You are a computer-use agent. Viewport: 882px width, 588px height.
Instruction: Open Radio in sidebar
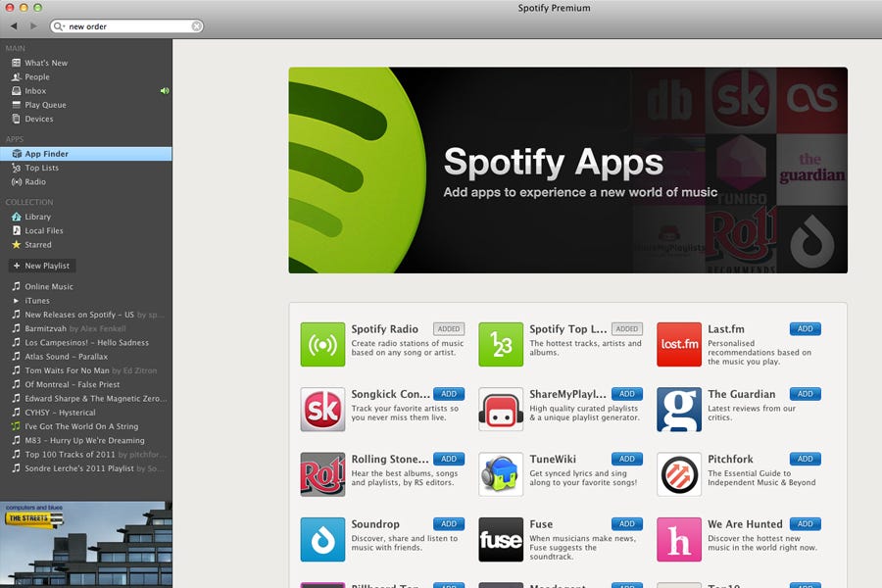coord(86,181)
